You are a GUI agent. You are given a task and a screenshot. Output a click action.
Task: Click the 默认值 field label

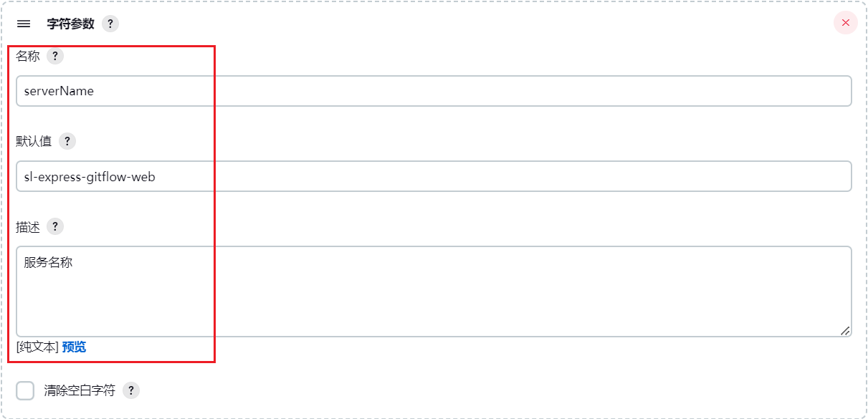(x=34, y=141)
